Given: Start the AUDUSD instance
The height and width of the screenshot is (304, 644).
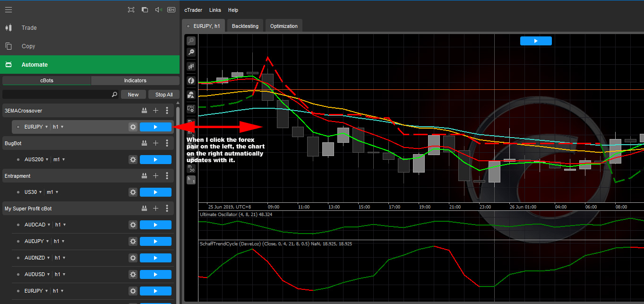Looking at the screenshot, I should 155,274.
